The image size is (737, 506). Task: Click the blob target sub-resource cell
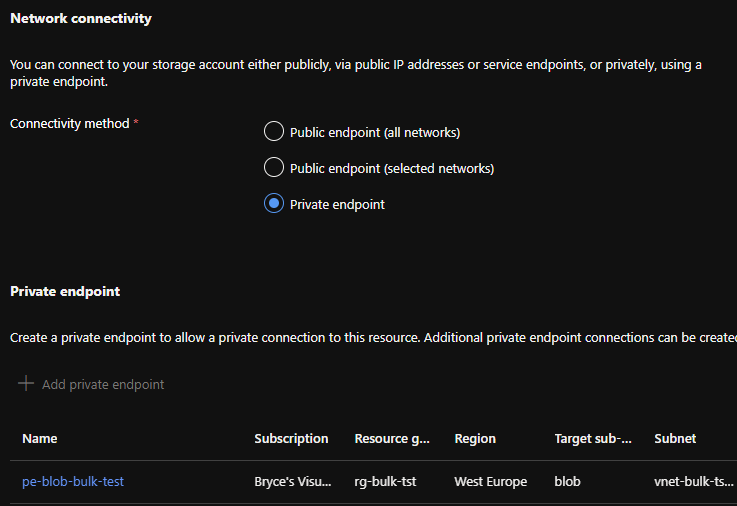click(567, 481)
